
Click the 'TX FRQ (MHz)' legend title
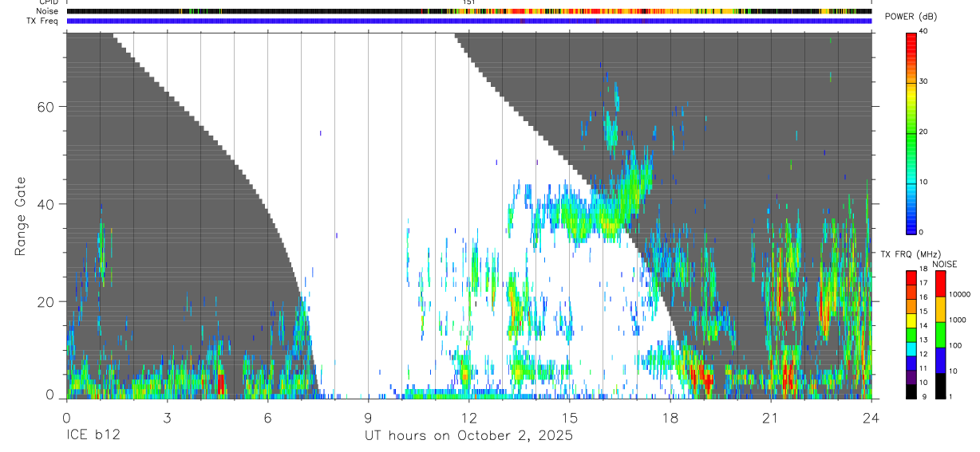coord(911,254)
